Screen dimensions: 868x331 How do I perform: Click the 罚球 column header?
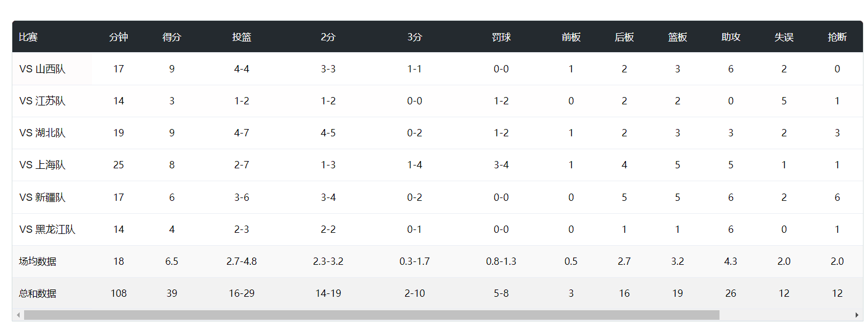(x=501, y=37)
